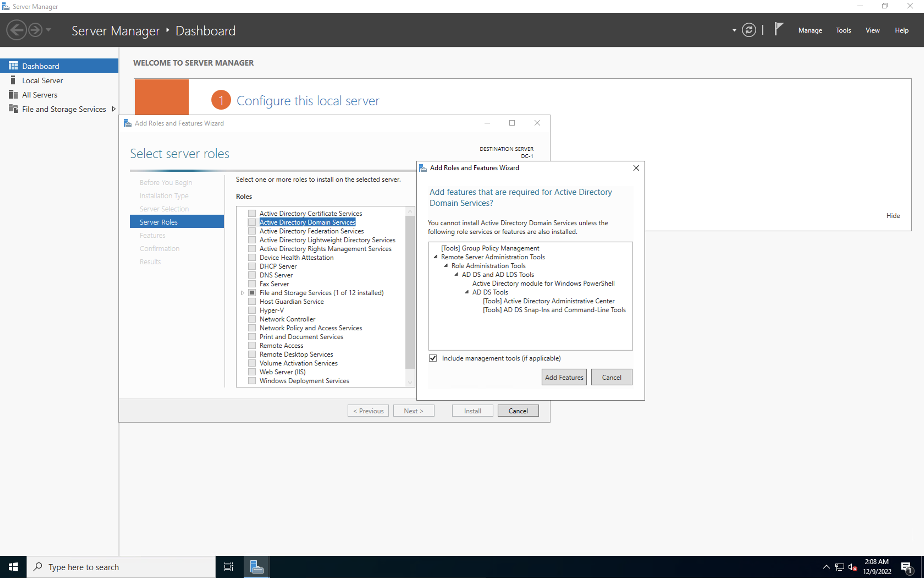Select Windows Deployment Services role text
This screenshot has height=578, width=924.
tap(304, 381)
